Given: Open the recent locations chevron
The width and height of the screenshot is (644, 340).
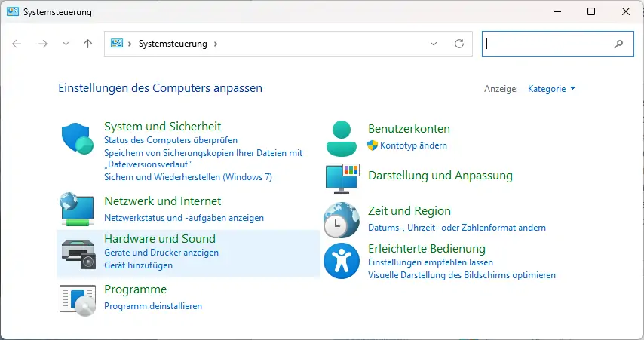Looking at the screenshot, I should coord(66,44).
